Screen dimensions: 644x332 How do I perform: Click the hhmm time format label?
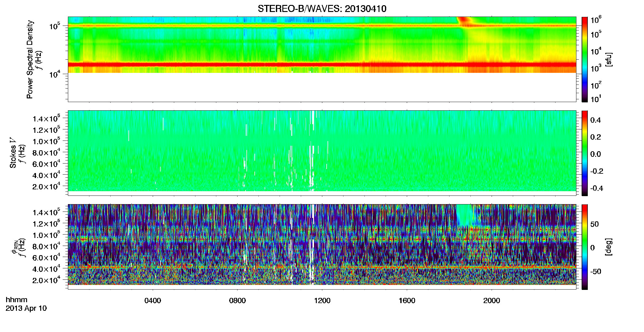(x=17, y=300)
